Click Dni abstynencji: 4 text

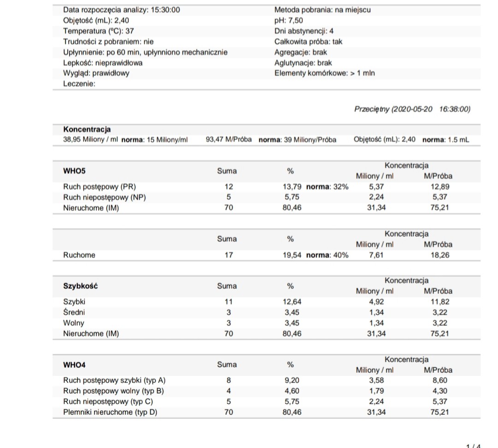pyautogui.click(x=304, y=31)
